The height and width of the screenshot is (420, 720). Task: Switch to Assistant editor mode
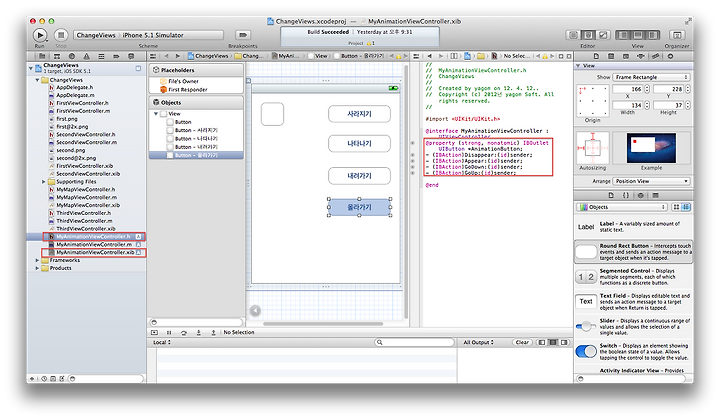tap(588, 35)
